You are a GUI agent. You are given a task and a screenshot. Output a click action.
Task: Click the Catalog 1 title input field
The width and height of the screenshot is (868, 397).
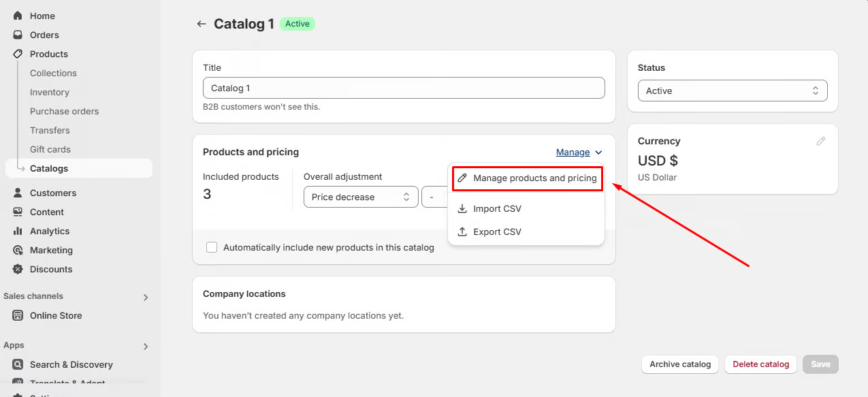click(x=404, y=88)
